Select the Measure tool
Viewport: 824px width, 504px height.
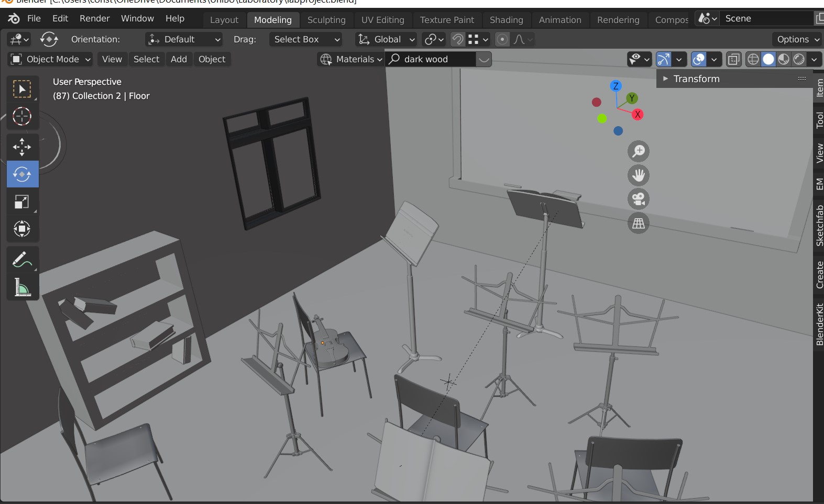point(22,287)
